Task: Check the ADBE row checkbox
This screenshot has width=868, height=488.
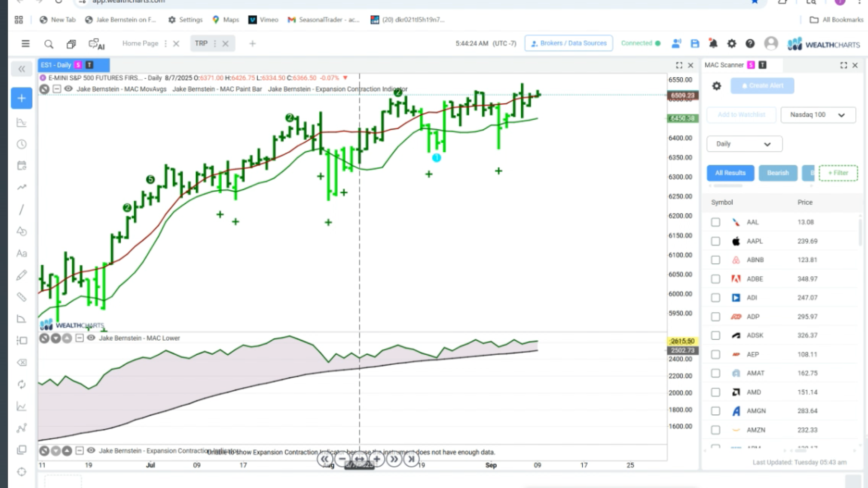Action: click(x=715, y=279)
